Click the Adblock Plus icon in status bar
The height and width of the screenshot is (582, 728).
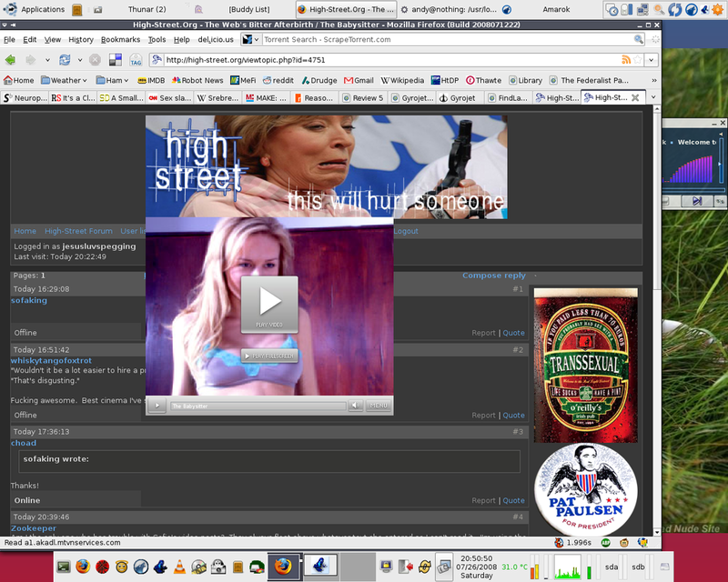(x=605, y=543)
